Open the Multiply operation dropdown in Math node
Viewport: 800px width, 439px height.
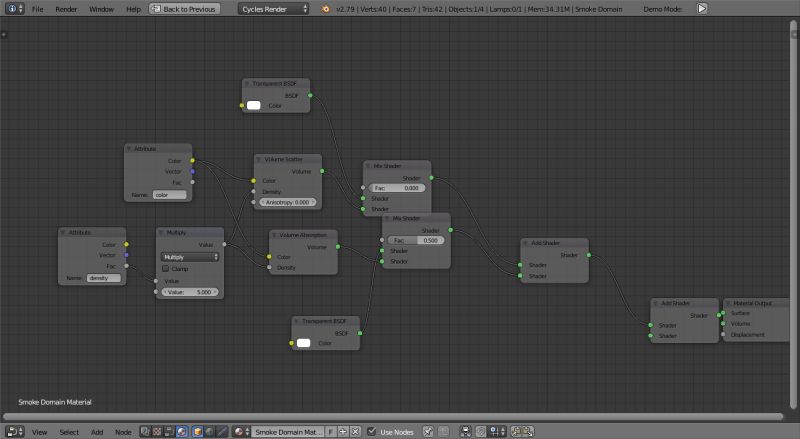click(x=190, y=257)
